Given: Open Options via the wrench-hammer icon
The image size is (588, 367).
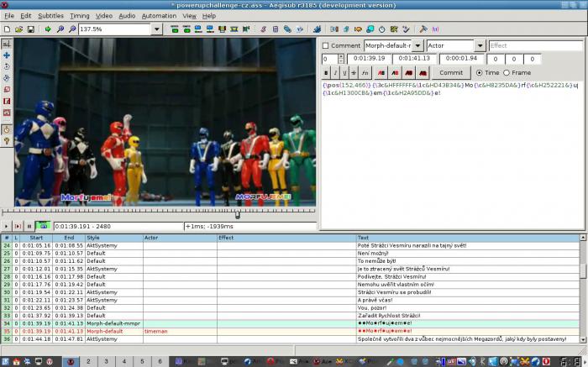Looking at the screenshot, I should pos(423,29).
